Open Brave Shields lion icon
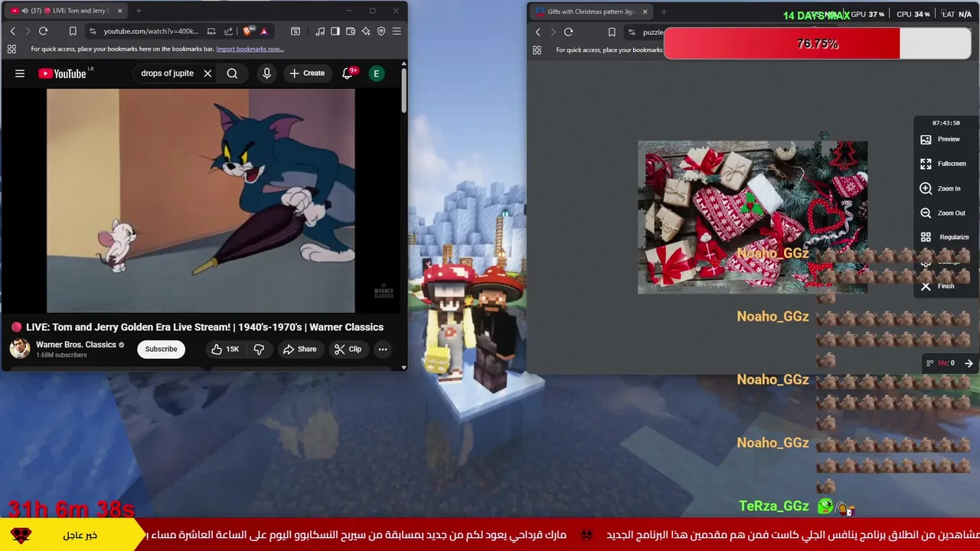The image size is (980, 551). tap(247, 31)
